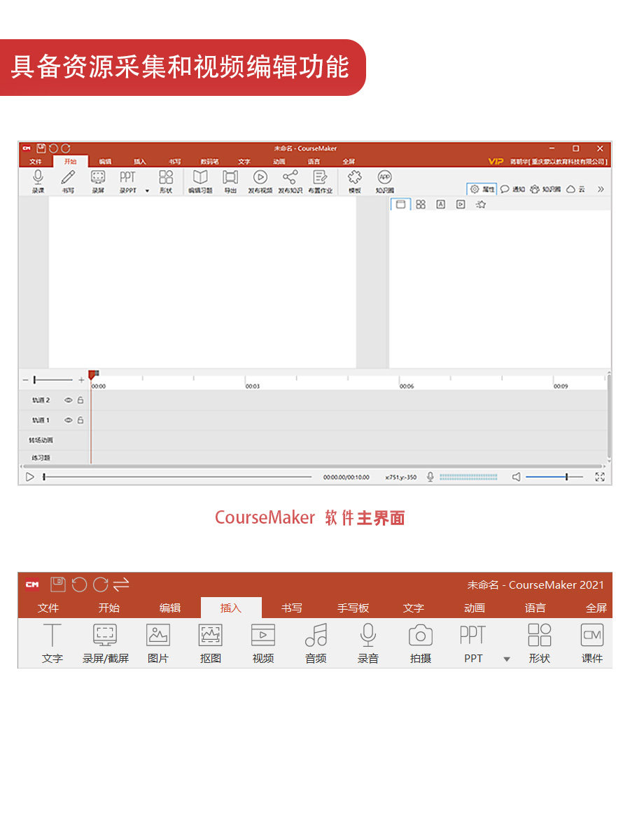The image size is (630, 840).
Task: Open the 开始 tab in main window
Action: coord(71,161)
